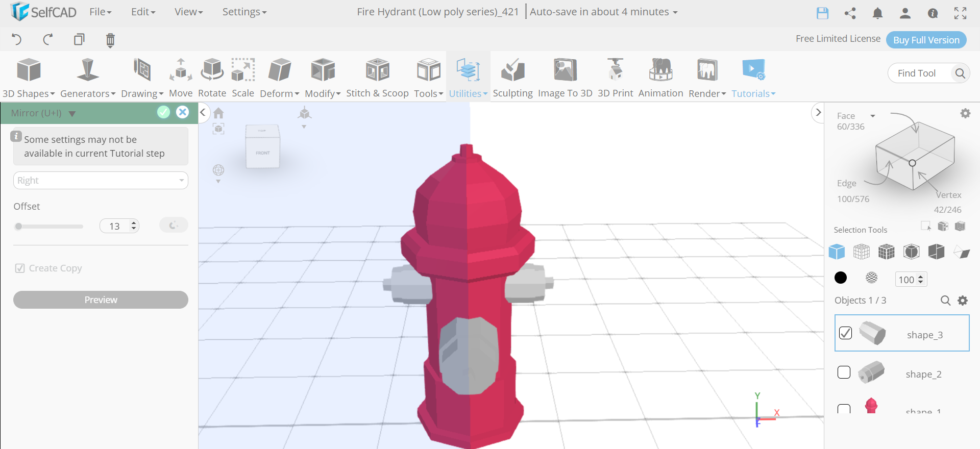
Task: Toggle Create Copy checkbox
Action: 20,268
